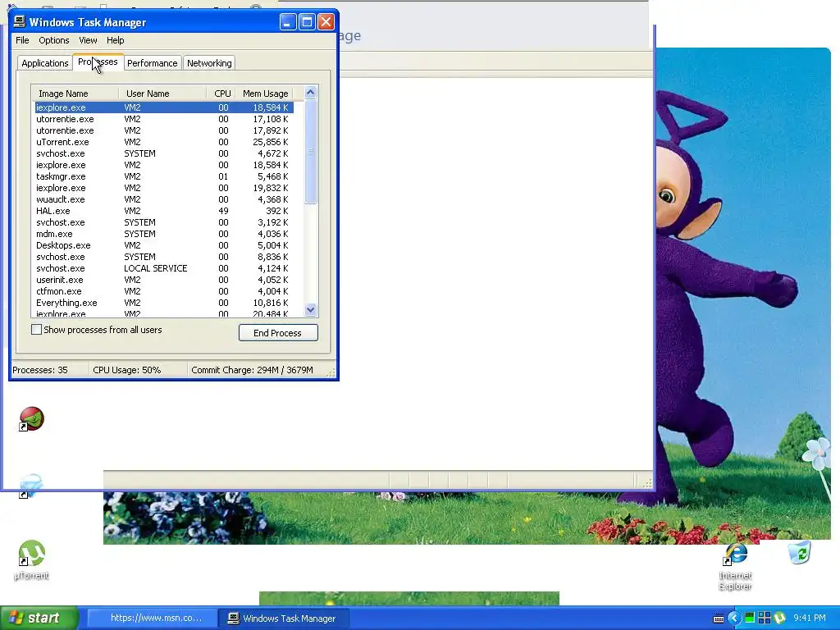Click the Windows Task Manager taskbar button

coord(284,619)
